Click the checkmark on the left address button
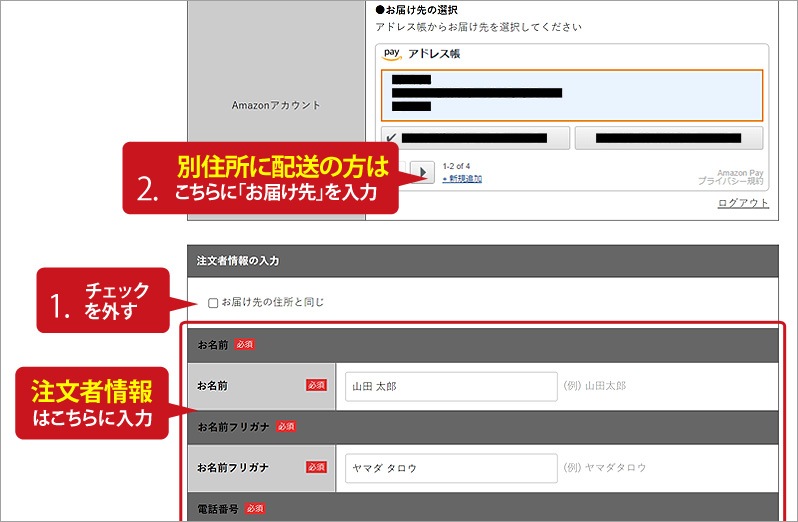Screen dimensions: 798x522 tap(389, 137)
